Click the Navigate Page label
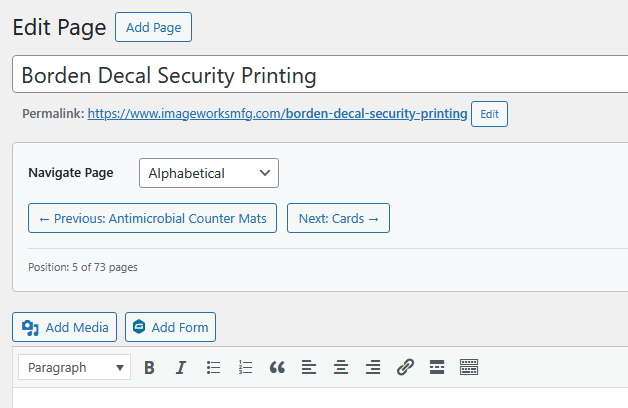The width and height of the screenshot is (628, 408). 71,173
